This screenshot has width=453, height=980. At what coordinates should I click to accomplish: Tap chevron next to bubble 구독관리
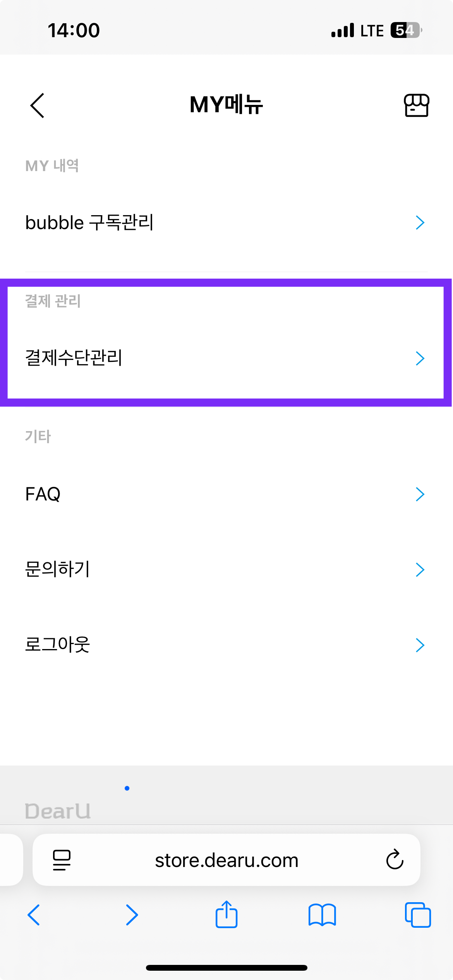click(x=420, y=223)
